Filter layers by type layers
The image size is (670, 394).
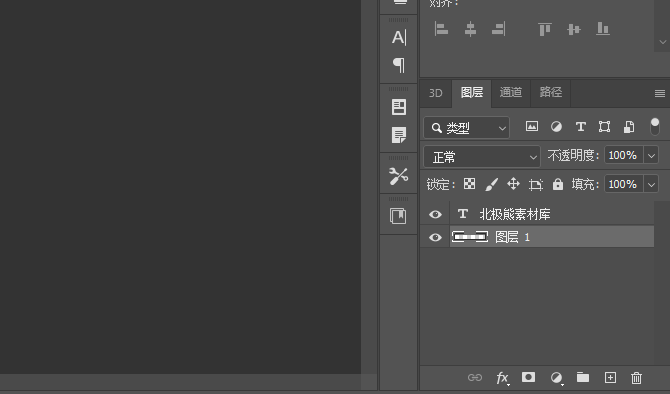click(x=580, y=126)
